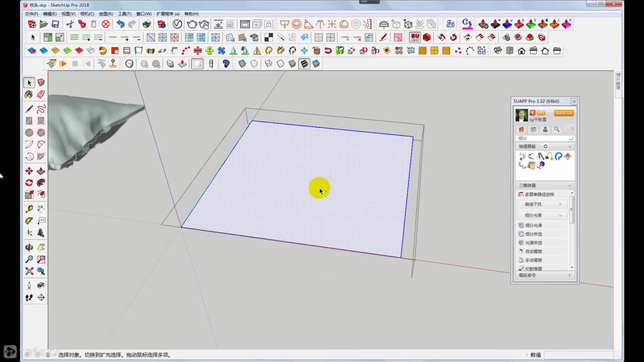
Task: Select the Freehand squiggle tool
Action: point(41,109)
